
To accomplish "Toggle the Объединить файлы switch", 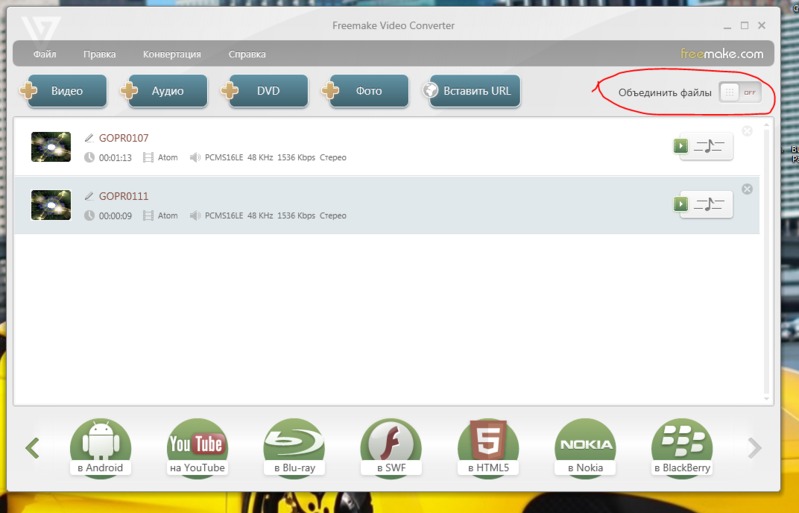I will 740,92.
